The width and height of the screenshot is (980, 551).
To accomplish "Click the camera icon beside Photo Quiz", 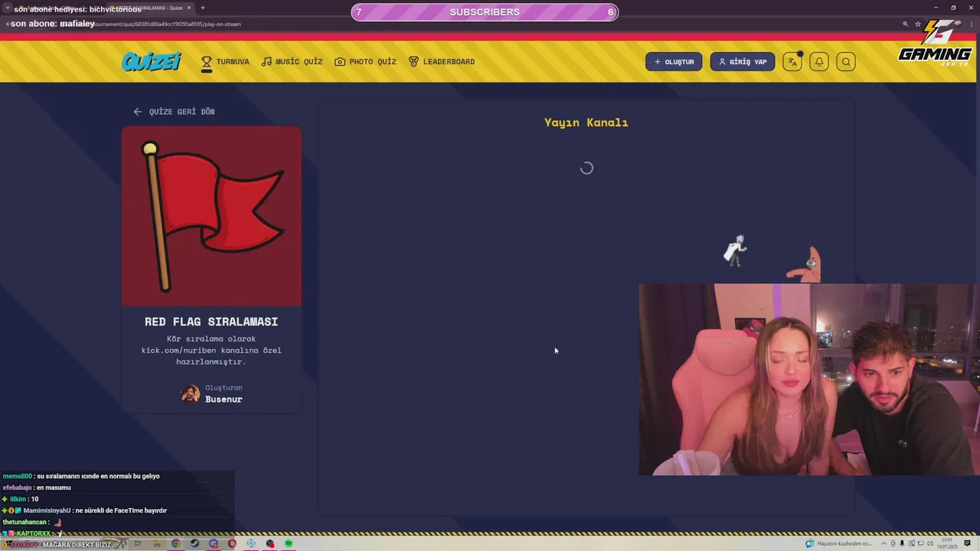I will [x=340, y=62].
